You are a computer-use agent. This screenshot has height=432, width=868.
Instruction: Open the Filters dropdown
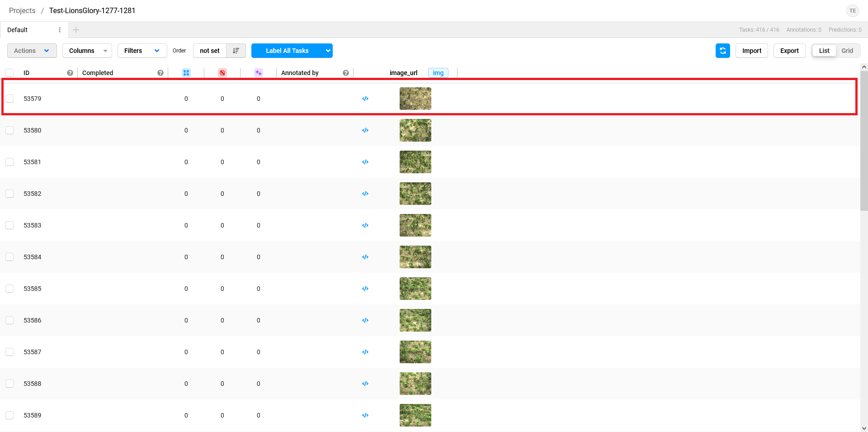(142, 51)
